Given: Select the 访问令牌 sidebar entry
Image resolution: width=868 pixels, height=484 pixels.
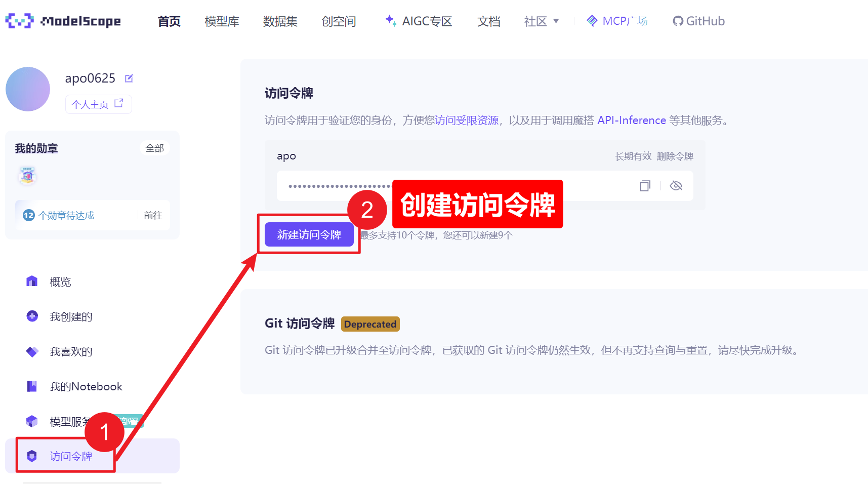Looking at the screenshot, I should [x=70, y=456].
